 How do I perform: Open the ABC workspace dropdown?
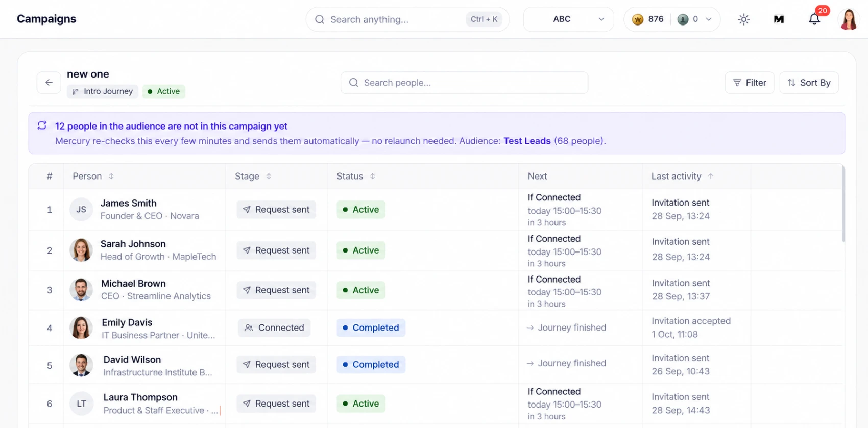[x=568, y=19]
